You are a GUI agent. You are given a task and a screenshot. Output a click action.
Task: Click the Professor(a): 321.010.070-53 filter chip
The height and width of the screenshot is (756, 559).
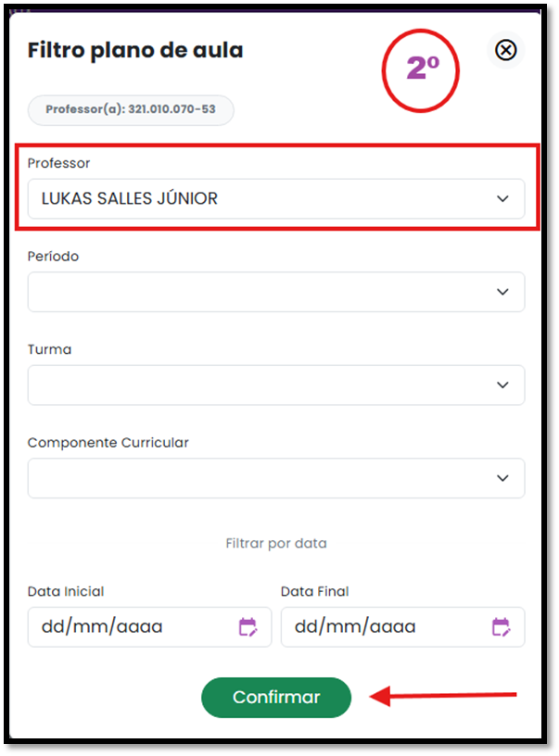(x=131, y=110)
